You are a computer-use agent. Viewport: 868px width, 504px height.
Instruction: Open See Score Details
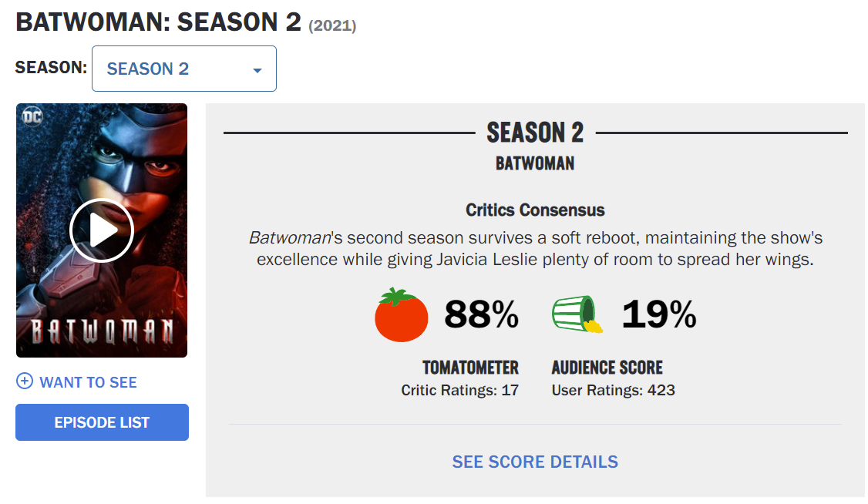(535, 462)
